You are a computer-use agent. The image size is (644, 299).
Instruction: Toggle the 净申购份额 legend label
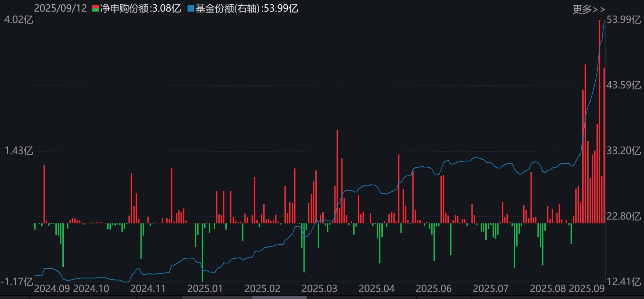141,9
